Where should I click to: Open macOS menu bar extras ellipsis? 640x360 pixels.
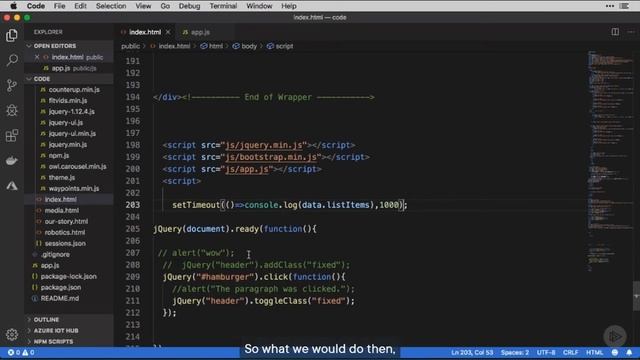pos(610,6)
